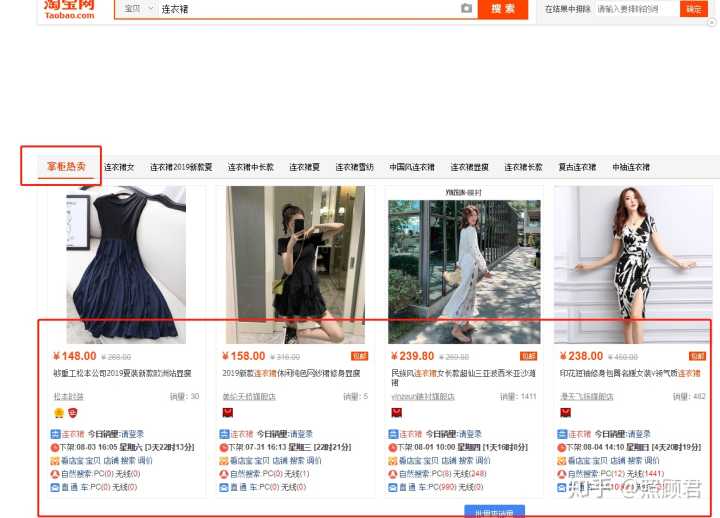Click the blue category icon on ¥148.00 item

tap(56, 434)
